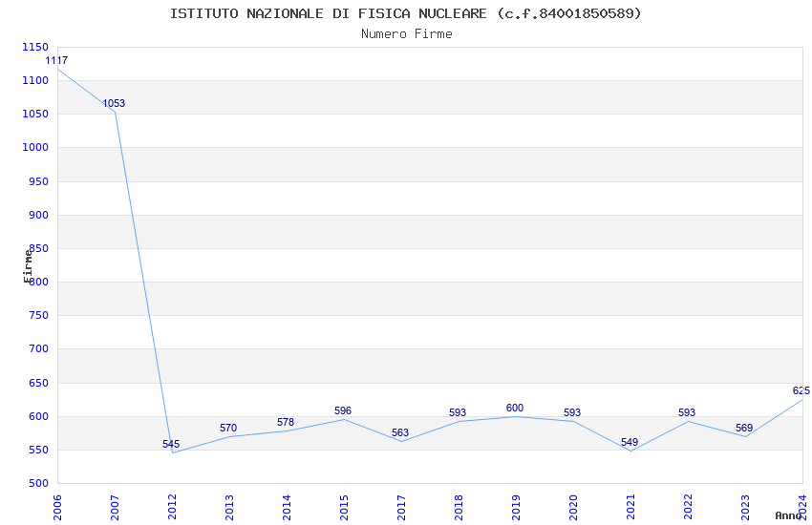
Task: Click the 570 data point label
Action: (x=228, y=428)
